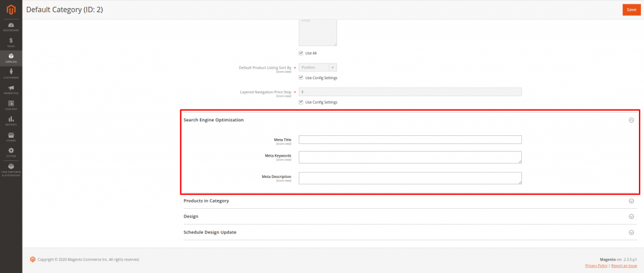Viewport: 644px width, 273px height.
Task: Open the System gear icon
Action: click(11, 152)
